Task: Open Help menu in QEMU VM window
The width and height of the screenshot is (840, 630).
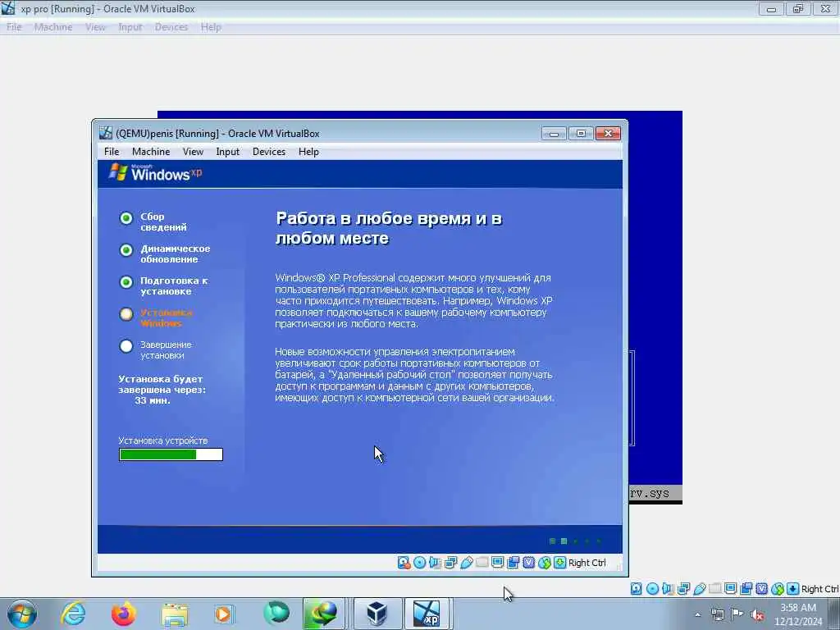Action: pyautogui.click(x=308, y=152)
